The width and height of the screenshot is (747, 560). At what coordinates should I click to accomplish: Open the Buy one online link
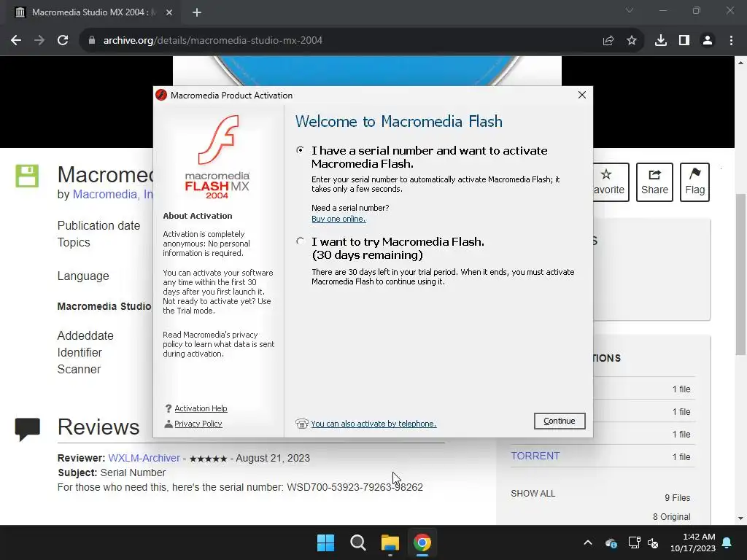pyautogui.click(x=338, y=219)
